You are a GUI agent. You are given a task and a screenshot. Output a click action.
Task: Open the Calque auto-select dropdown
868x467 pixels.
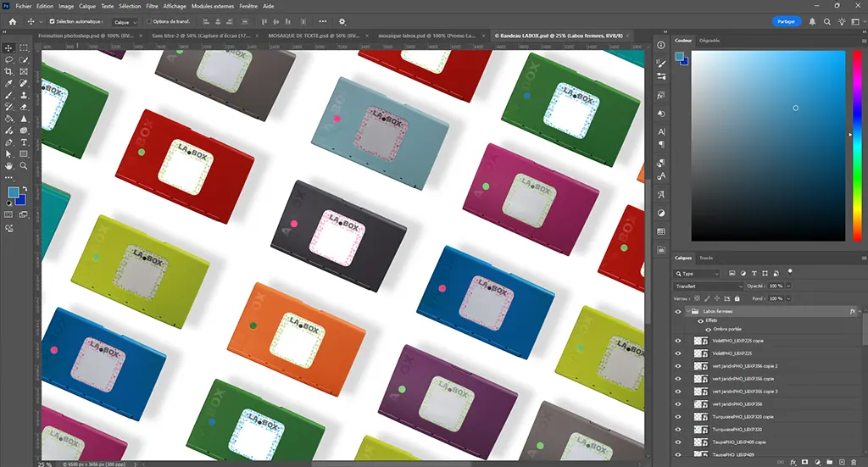[125, 22]
